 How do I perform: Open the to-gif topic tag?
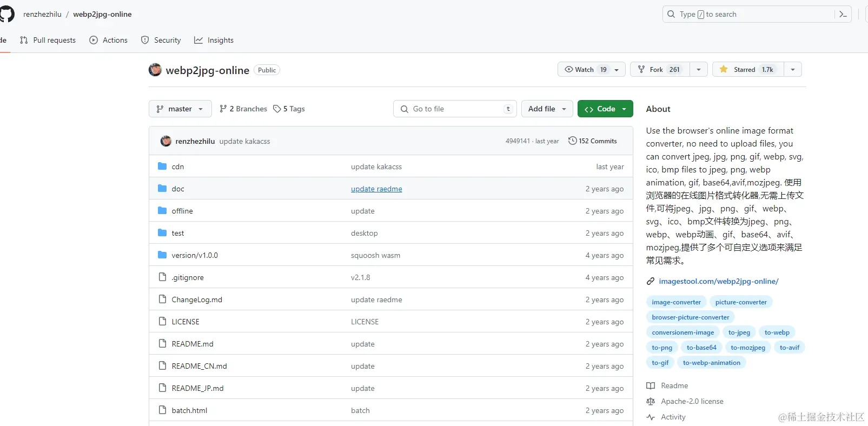tap(660, 363)
